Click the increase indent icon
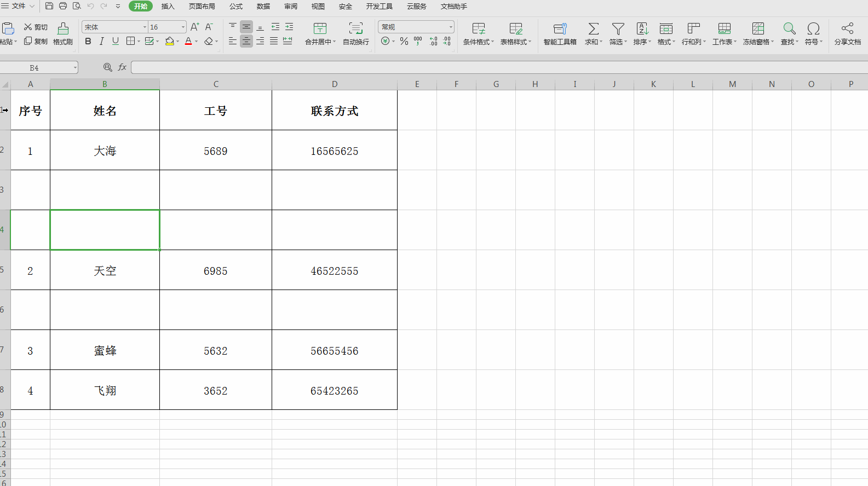 tap(289, 26)
